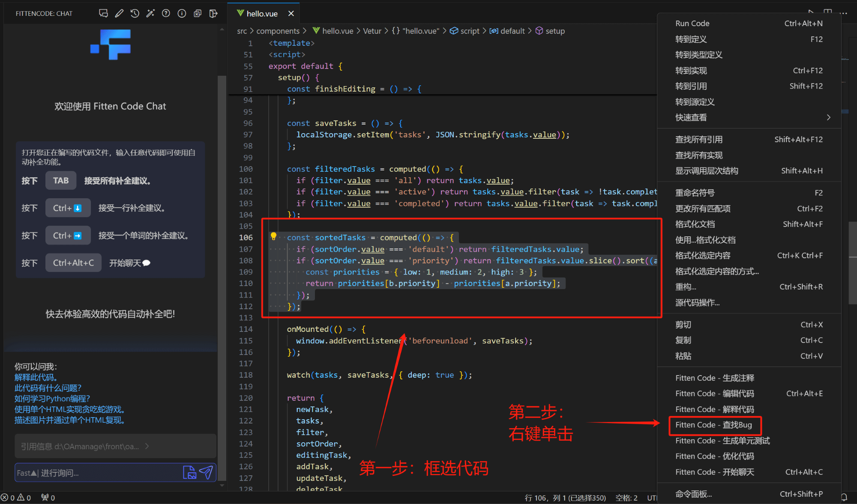The height and width of the screenshot is (504, 857).
Task: Click the Vue icon in hello.vue breadcrumb
Action: pyautogui.click(x=316, y=30)
